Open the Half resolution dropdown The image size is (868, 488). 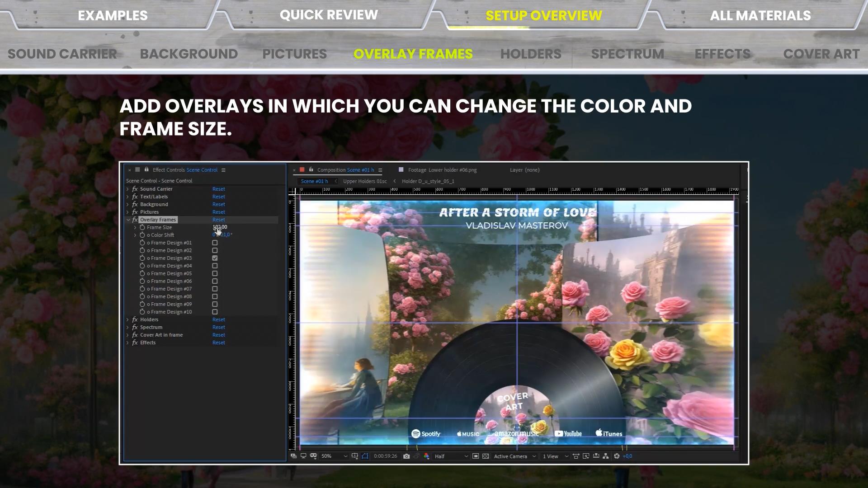click(x=451, y=456)
